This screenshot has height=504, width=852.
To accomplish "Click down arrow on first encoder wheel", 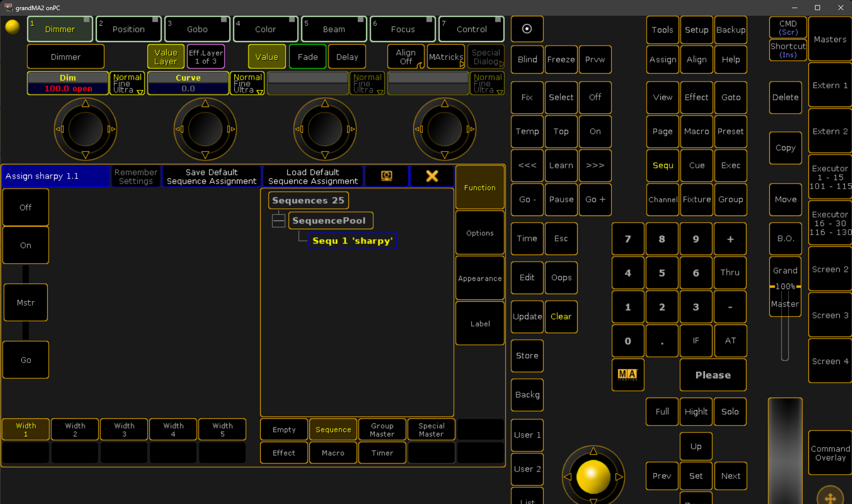I will click(x=85, y=155).
